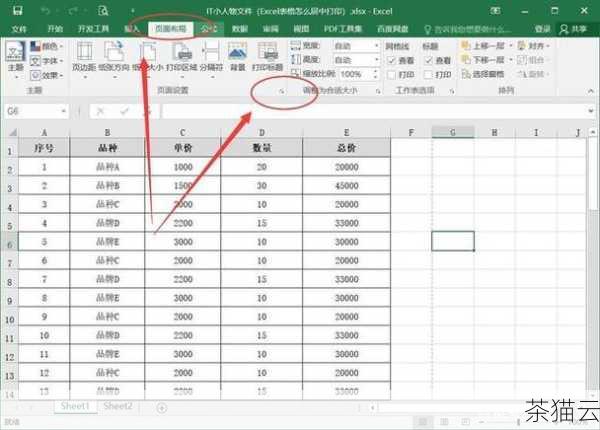Expand the Name Box dropdown
Screen dimensions: 600x430
coord(64,111)
